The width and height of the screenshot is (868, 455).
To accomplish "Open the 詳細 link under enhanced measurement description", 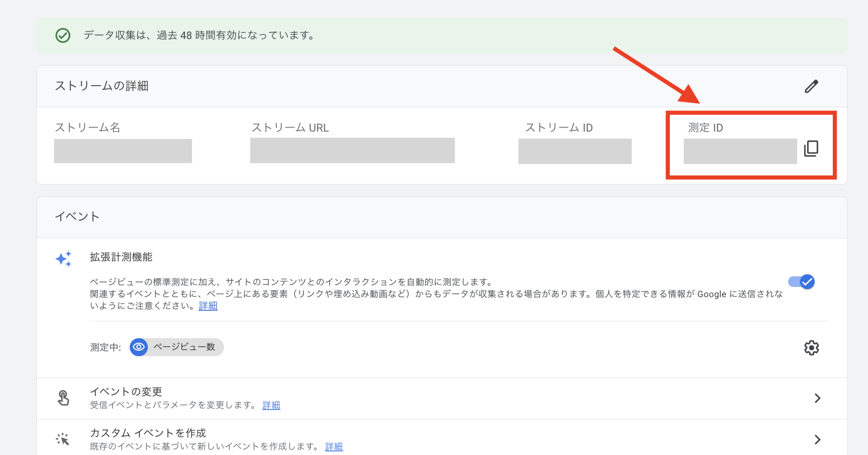I will (x=208, y=306).
